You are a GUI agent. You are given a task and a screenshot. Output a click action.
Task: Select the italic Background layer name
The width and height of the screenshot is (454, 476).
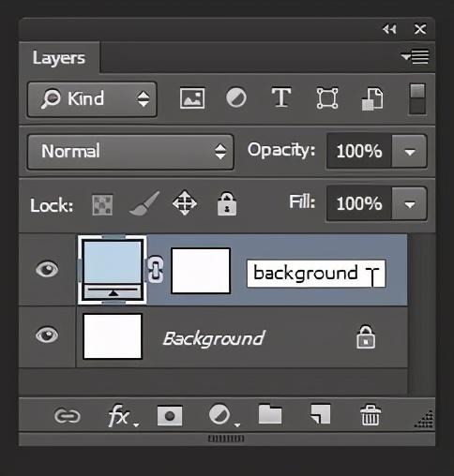pos(214,338)
